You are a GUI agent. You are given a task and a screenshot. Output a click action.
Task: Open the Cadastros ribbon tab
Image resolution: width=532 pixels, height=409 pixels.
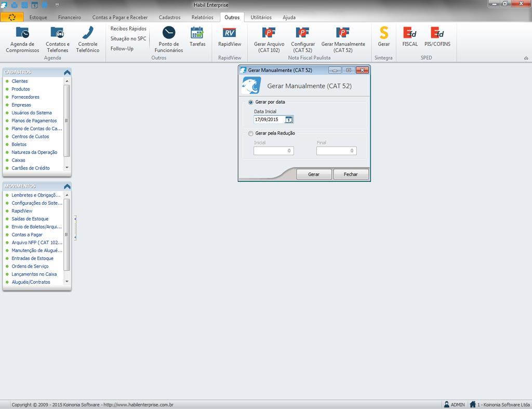pos(170,17)
